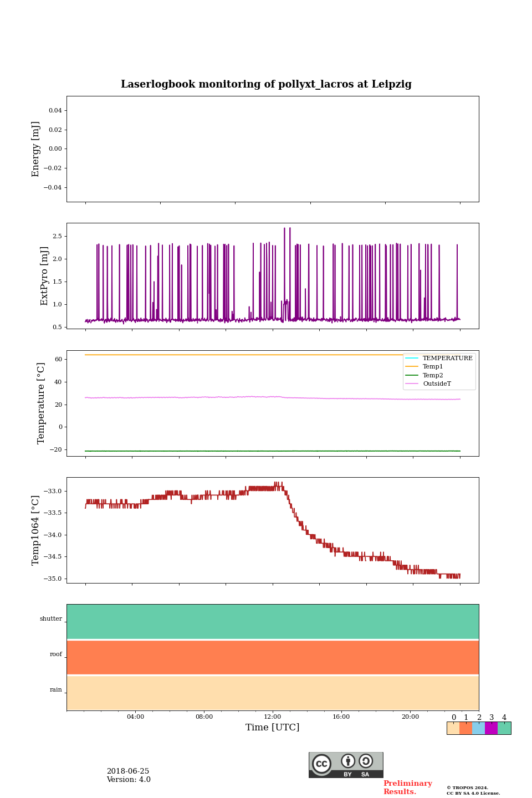Screen dimensions: 532x798
Task: Select the beige colorbar swatch for value 0
Action: pyautogui.click(x=453, y=728)
